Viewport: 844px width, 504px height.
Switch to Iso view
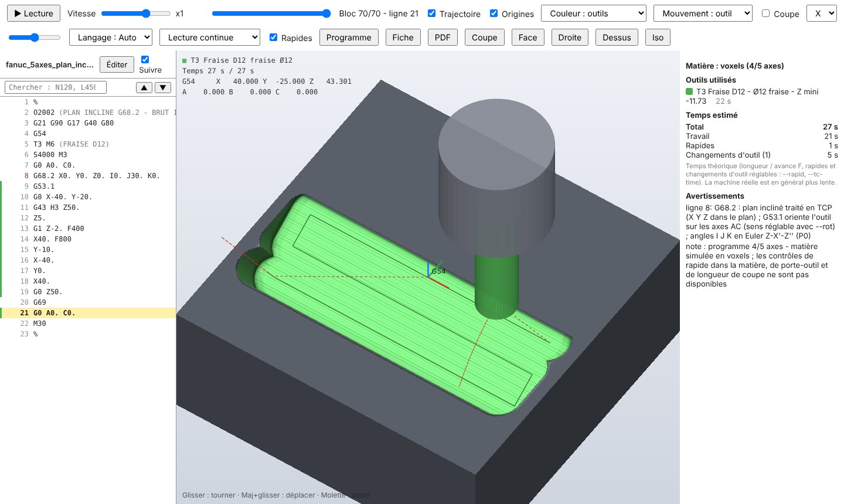point(658,37)
